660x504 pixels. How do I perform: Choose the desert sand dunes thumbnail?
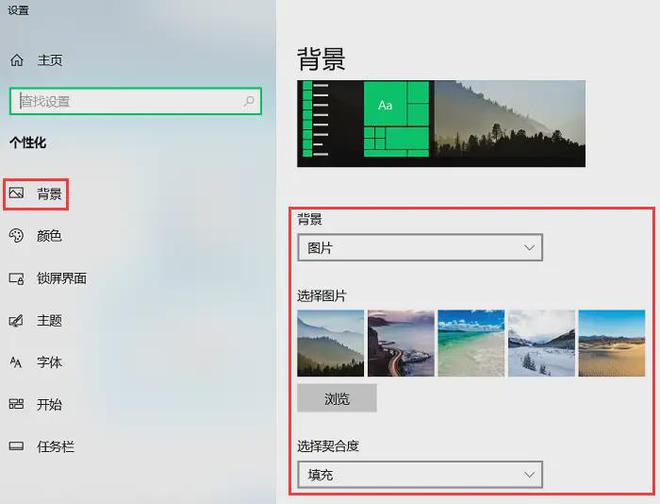(612, 343)
